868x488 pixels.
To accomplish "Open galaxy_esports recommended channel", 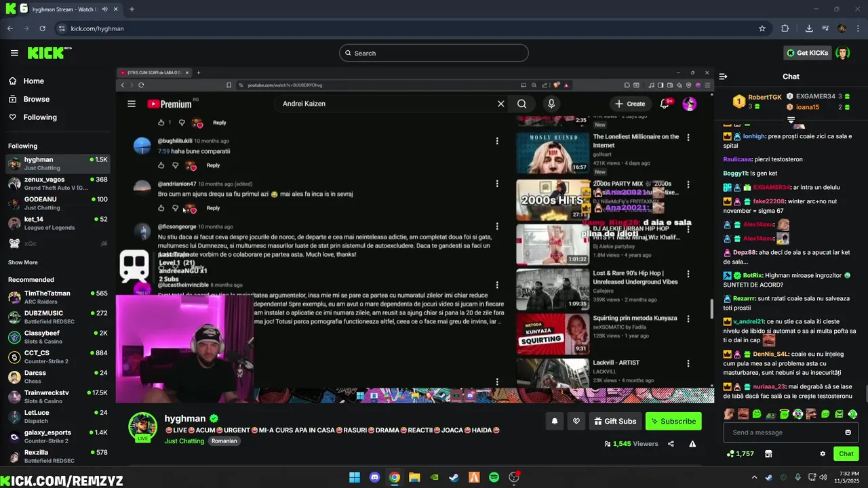I will coord(58,436).
